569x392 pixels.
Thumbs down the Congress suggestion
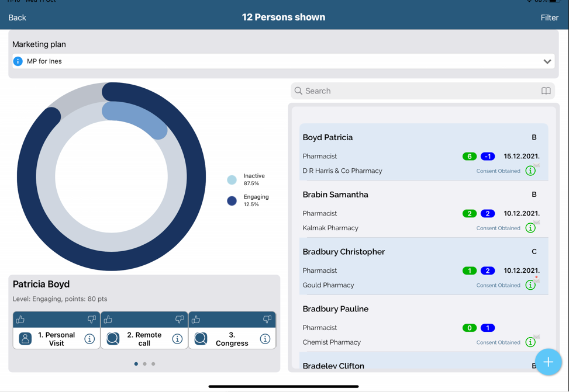point(267,320)
